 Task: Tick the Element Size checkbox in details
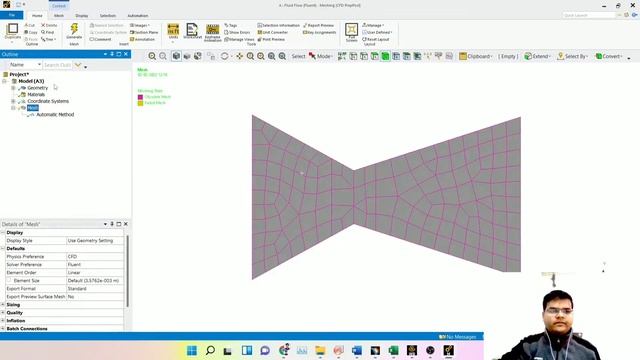[9, 280]
